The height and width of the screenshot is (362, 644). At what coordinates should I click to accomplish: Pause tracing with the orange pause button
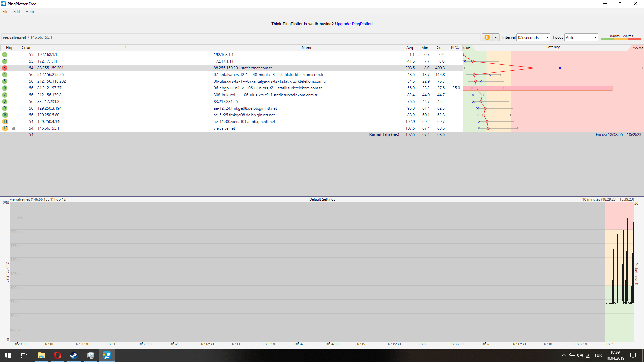point(487,37)
